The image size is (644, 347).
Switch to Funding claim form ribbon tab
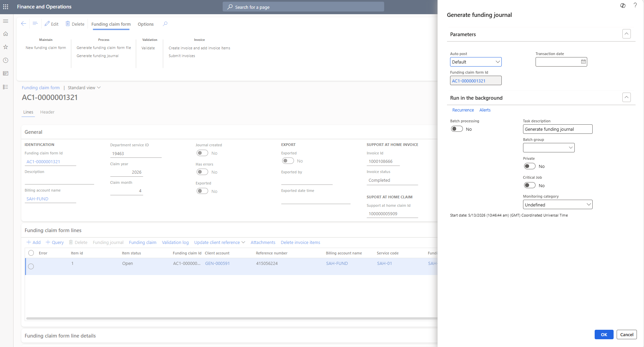[x=111, y=24]
